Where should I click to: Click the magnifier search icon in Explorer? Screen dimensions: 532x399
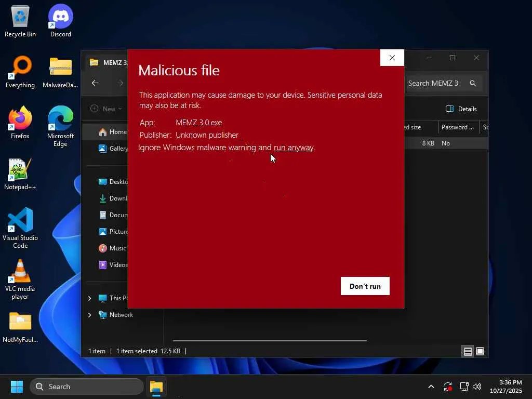473,83
